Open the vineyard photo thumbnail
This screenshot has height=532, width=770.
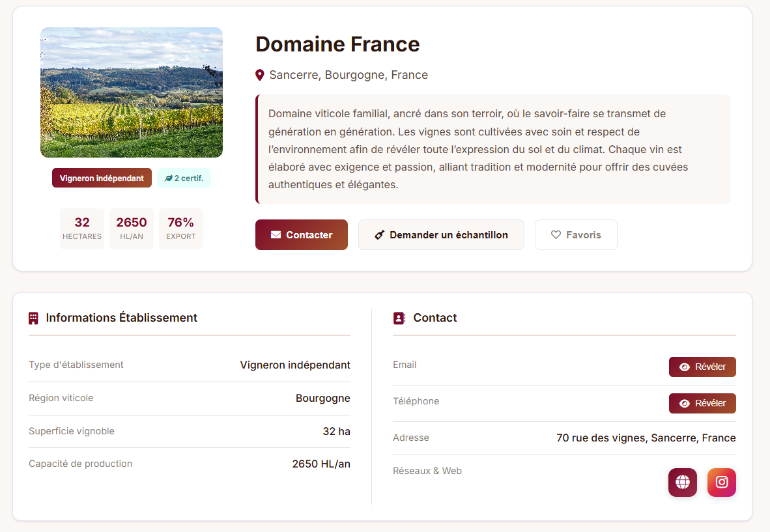132,92
